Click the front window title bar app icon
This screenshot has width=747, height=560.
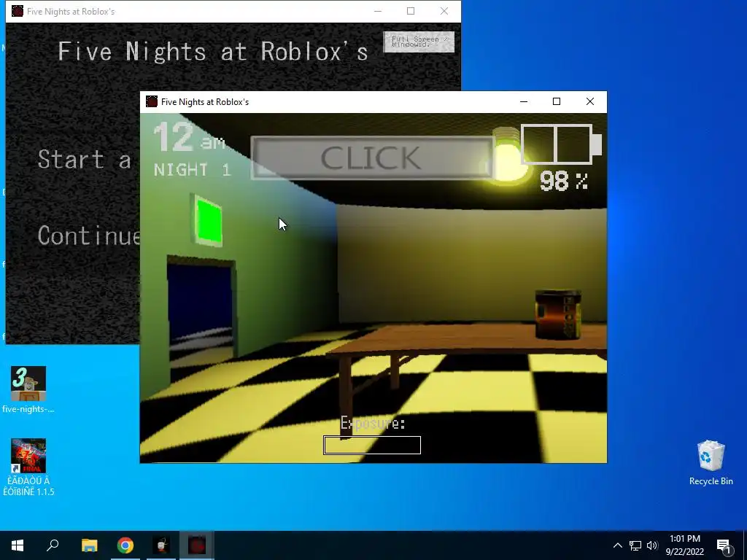point(152,101)
